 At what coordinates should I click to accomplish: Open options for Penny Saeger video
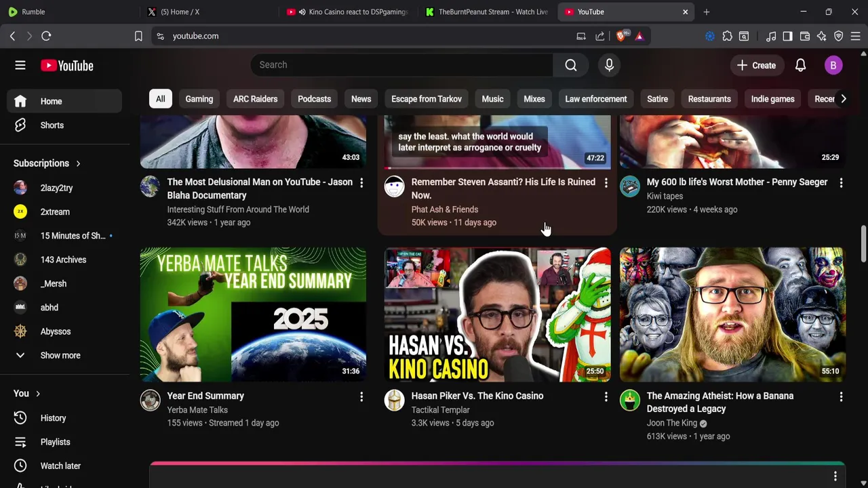(841, 183)
